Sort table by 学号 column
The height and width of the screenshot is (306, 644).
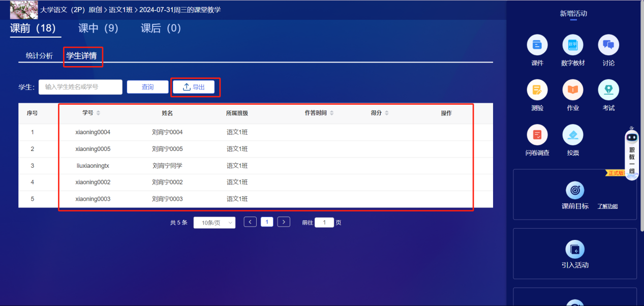[98, 113]
